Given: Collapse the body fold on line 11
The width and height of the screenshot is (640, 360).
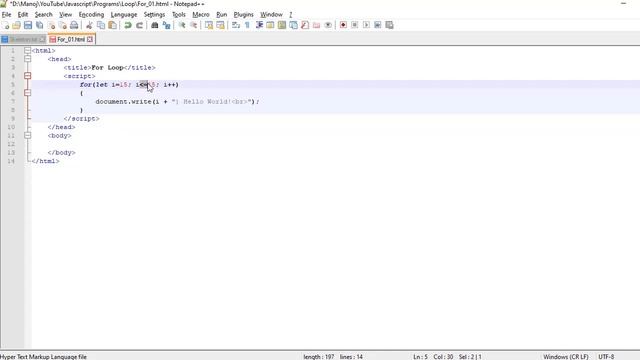Looking at the screenshot, I should 27,136.
